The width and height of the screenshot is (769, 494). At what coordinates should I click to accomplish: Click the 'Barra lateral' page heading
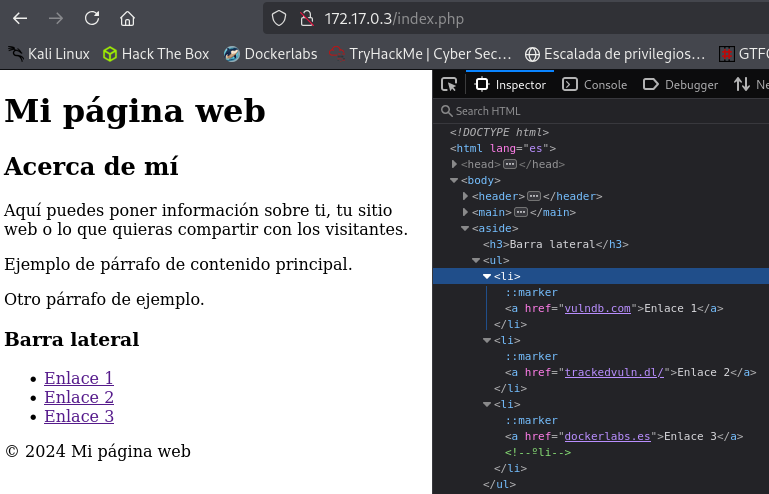pos(72,339)
